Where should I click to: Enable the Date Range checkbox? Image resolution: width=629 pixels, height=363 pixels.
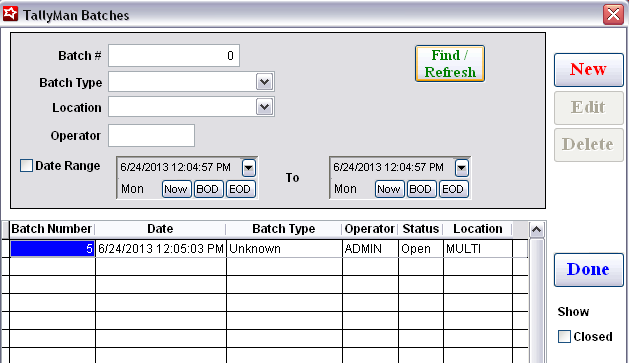click(x=26, y=166)
